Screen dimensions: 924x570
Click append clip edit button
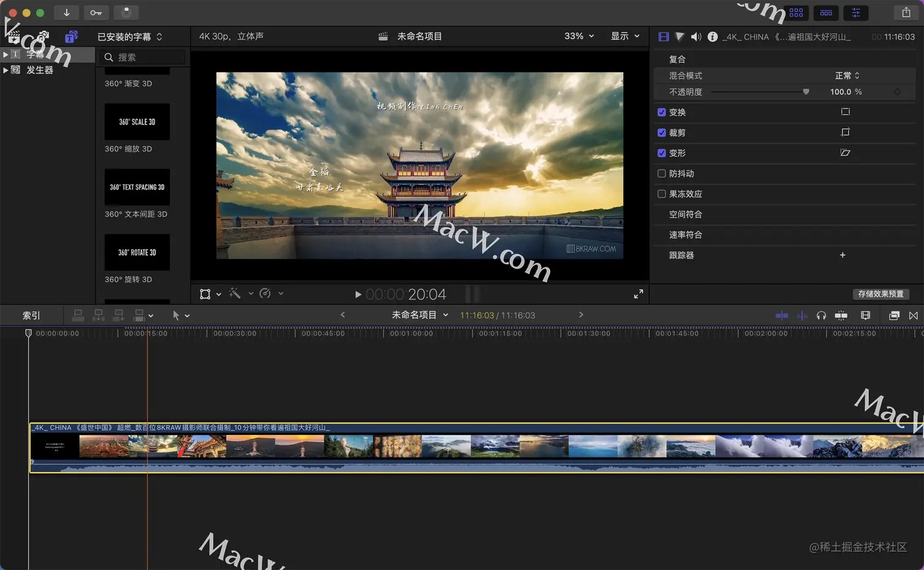[119, 315]
